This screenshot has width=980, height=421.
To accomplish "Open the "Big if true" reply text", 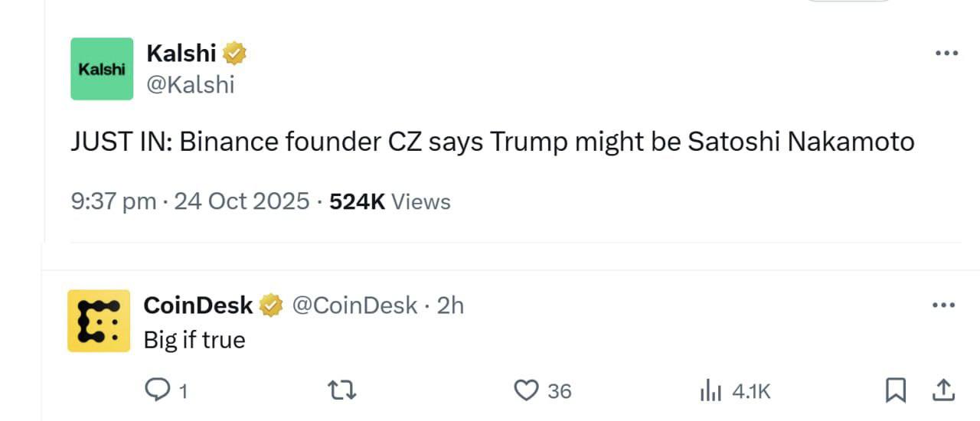I will pyautogui.click(x=194, y=340).
